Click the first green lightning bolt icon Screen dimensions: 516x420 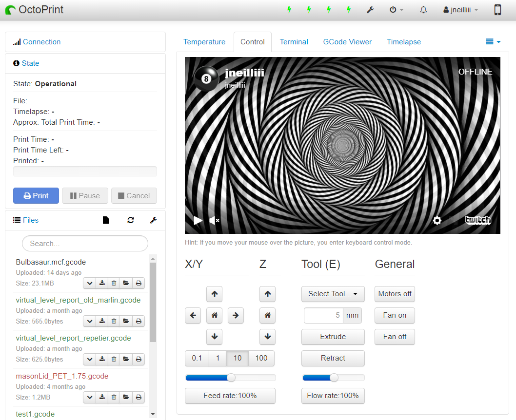pos(289,10)
